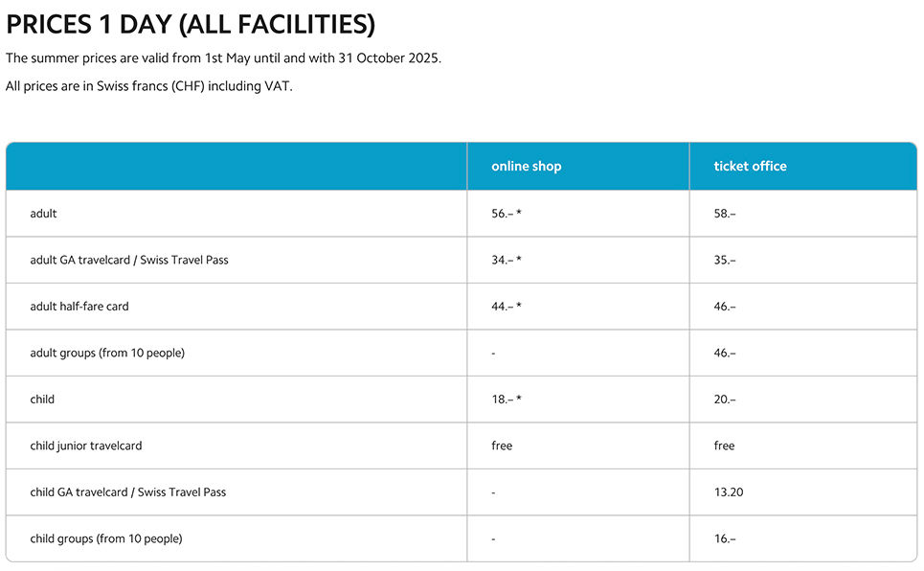Select the "adult" row label

coord(43,214)
